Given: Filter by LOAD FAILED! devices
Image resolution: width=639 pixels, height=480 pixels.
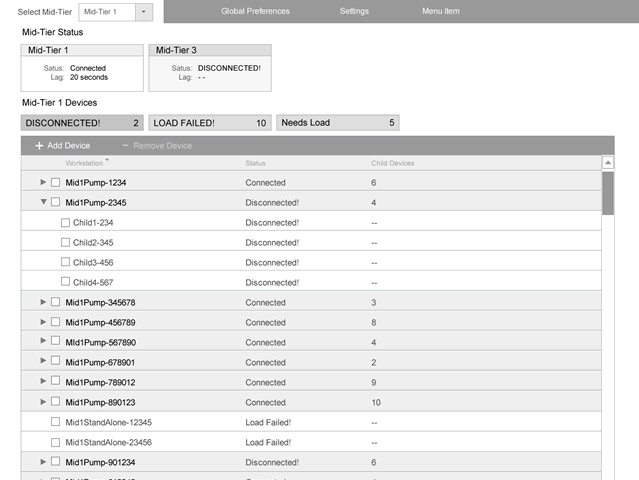Looking at the screenshot, I should tap(209, 123).
